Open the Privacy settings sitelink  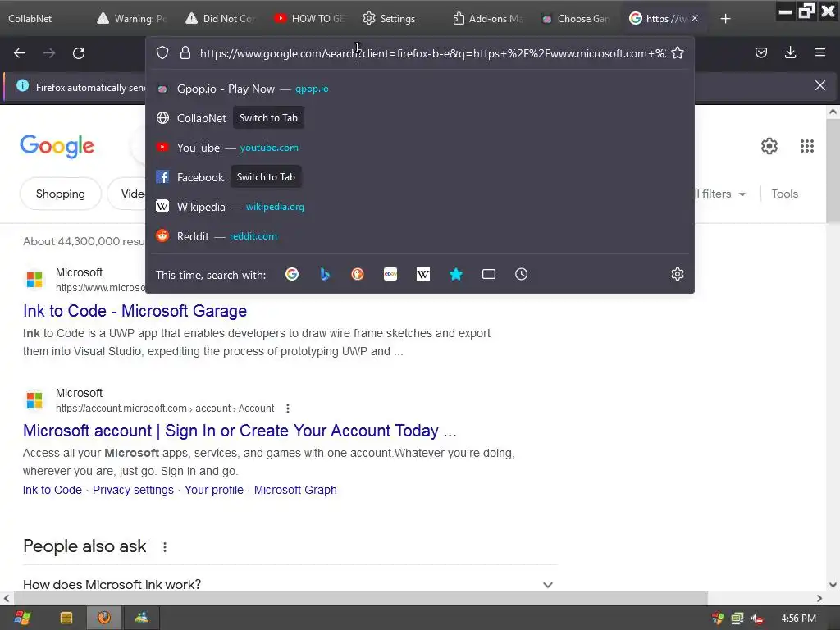tap(133, 490)
